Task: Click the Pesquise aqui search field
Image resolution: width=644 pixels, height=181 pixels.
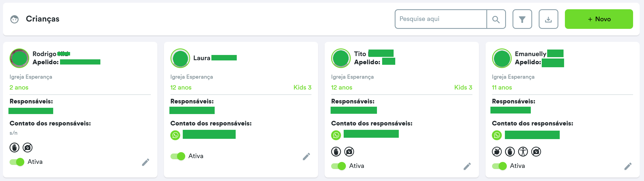Action: click(441, 19)
